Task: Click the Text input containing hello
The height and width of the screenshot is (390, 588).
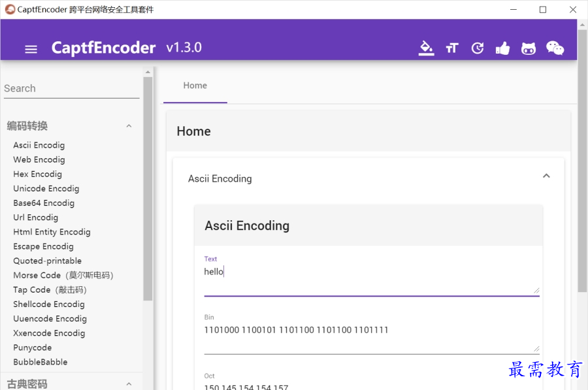Action: tap(372, 276)
